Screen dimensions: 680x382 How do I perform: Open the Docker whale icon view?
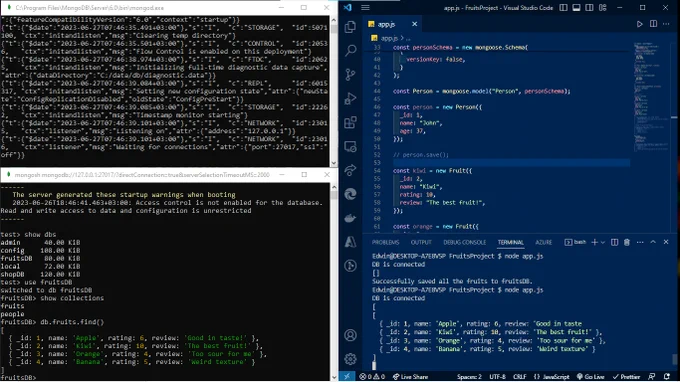point(350,218)
